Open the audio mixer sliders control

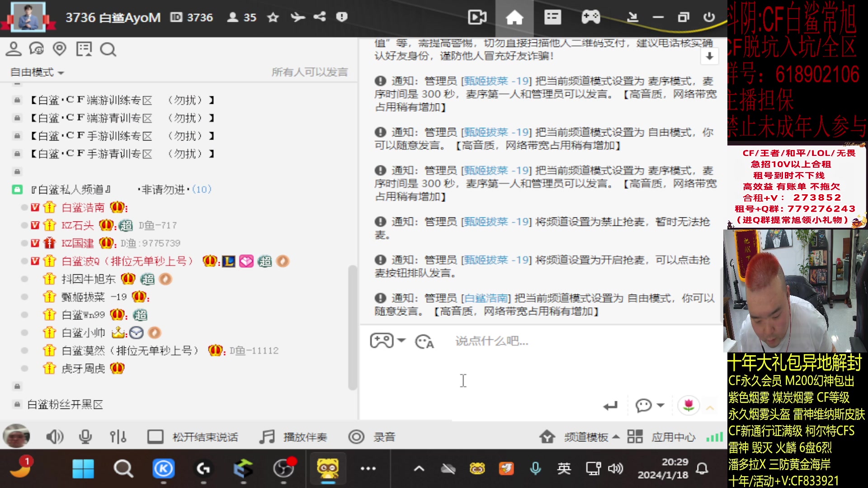coord(118,436)
